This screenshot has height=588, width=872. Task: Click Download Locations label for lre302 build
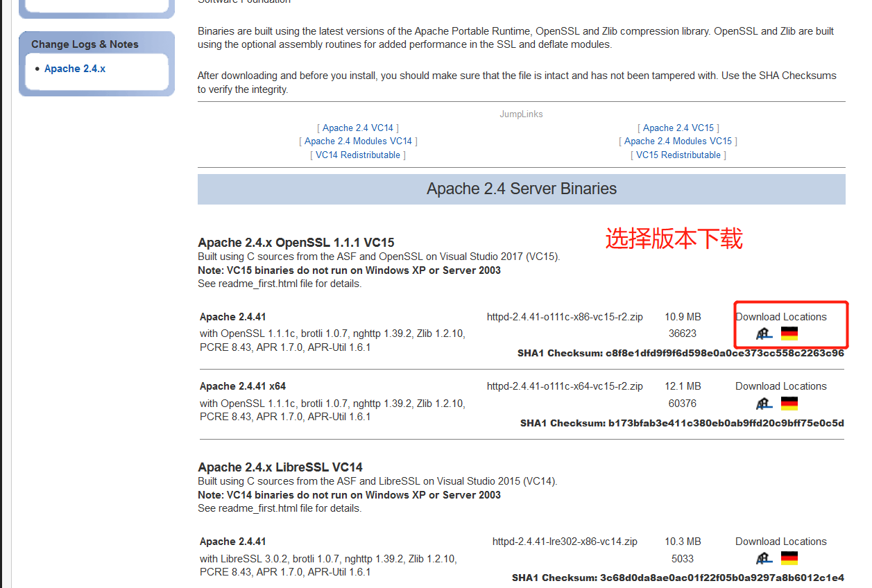(x=781, y=542)
